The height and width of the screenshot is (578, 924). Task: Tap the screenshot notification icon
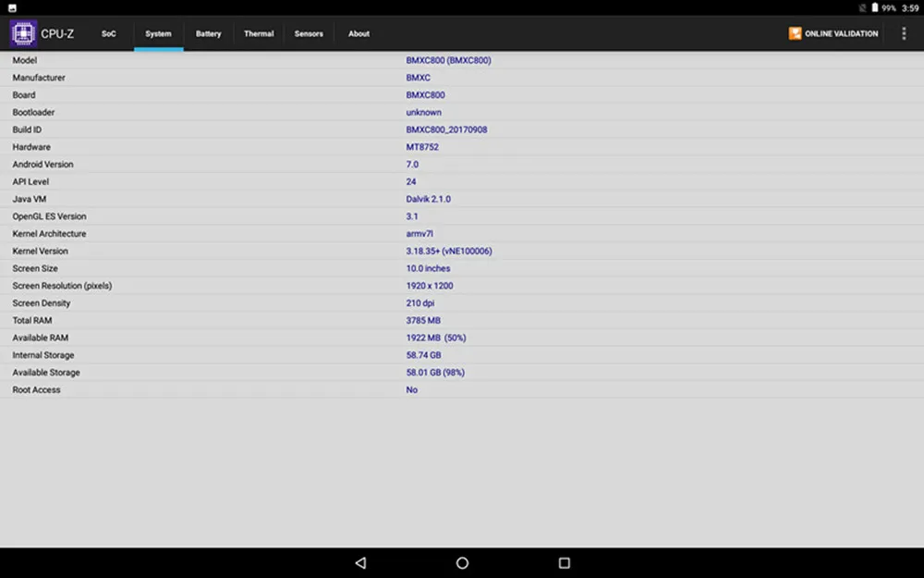12,7
